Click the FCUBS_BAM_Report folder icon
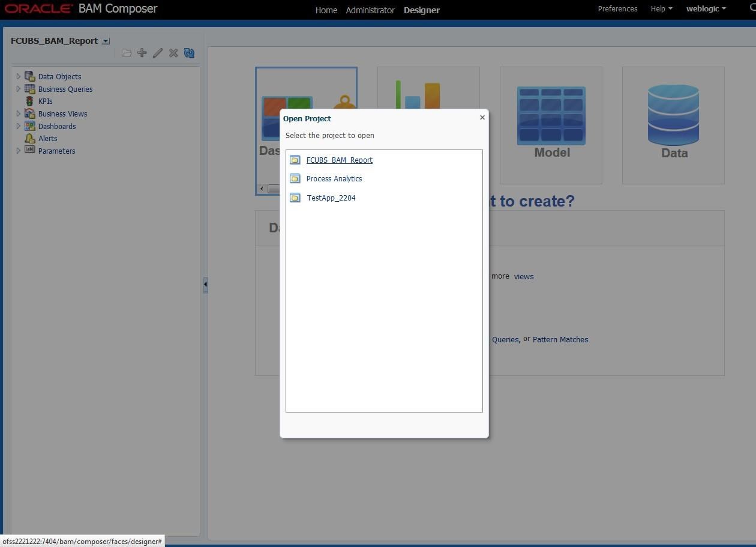Screen dimensions: 756x547 tap(295, 160)
